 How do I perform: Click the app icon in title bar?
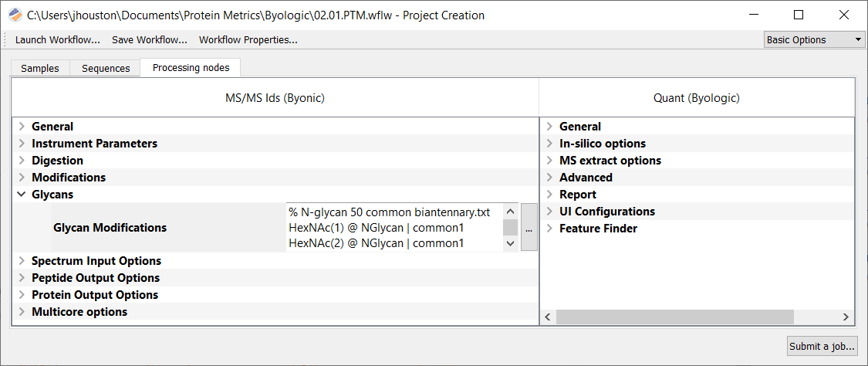pyautogui.click(x=16, y=15)
